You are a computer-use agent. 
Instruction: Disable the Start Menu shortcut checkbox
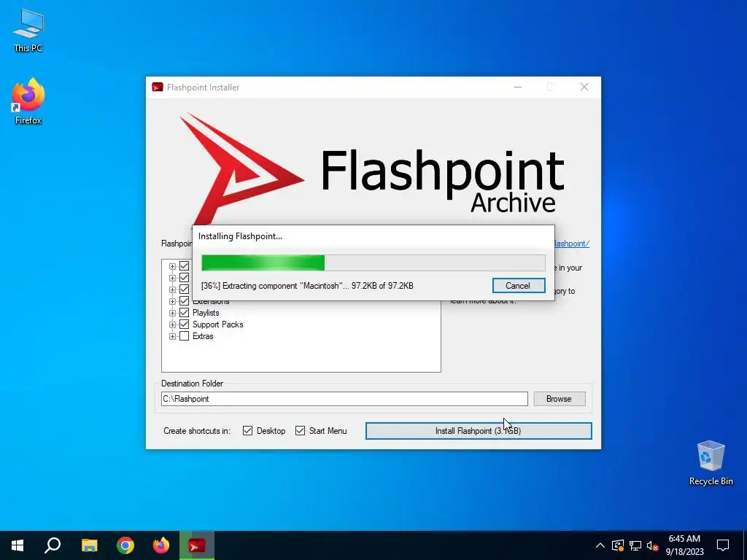point(300,431)
